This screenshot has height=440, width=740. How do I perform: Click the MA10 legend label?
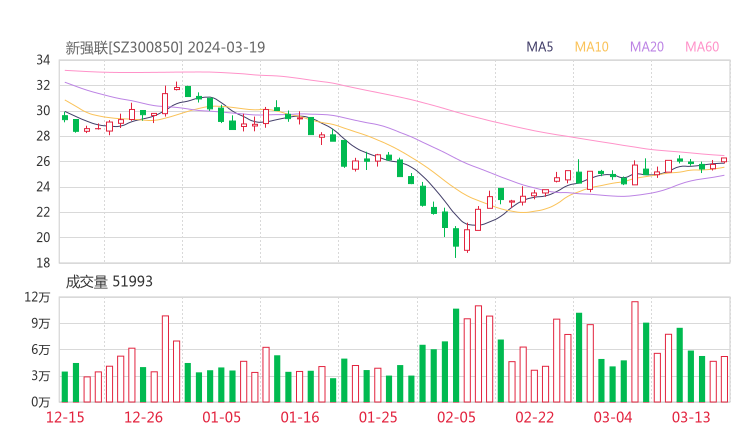click(591, 47)
